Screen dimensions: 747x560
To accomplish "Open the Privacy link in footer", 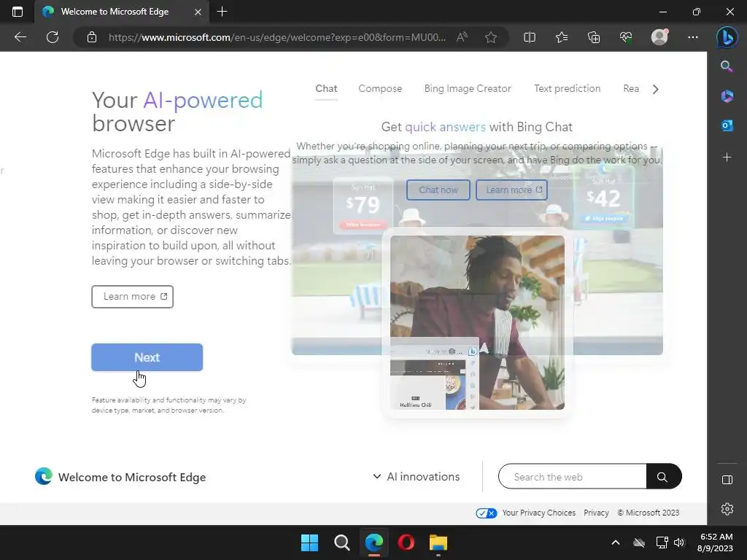I will coord(596,513).
